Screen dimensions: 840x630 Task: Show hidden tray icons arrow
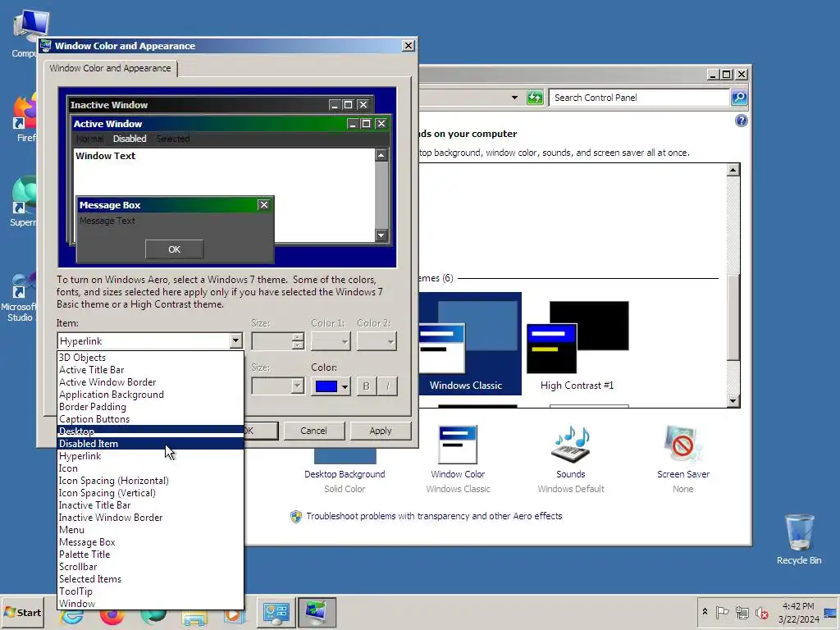click(705, 612)
